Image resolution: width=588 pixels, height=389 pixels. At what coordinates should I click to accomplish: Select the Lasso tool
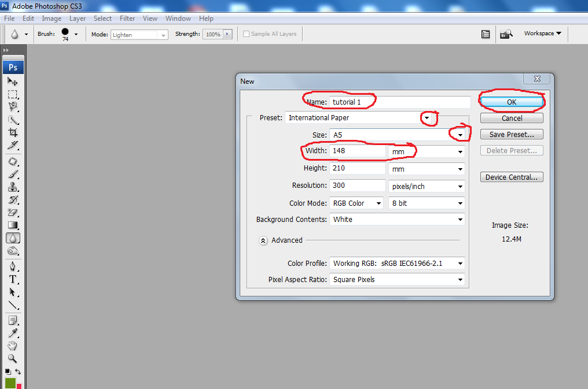(13, 107)
